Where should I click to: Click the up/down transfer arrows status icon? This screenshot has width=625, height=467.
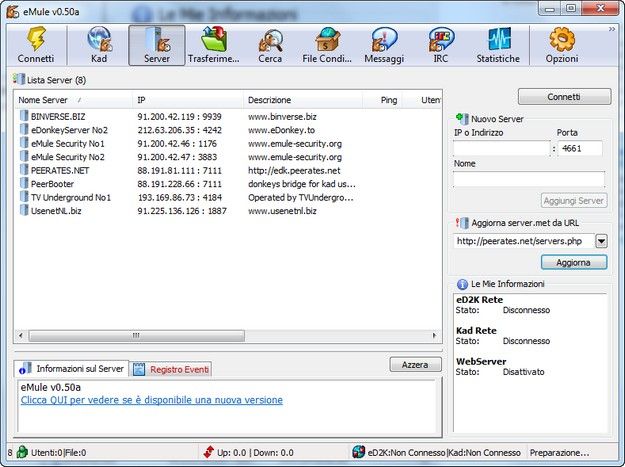208,452
